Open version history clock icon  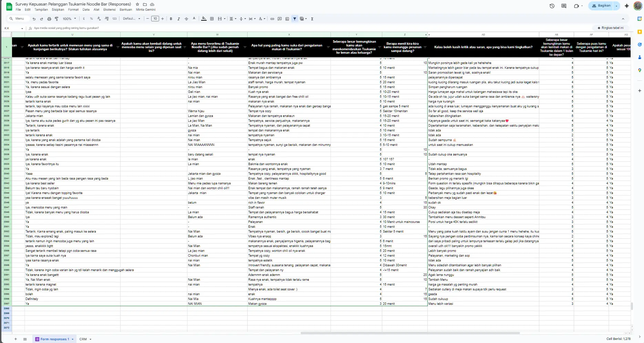(x=552, y=6)
